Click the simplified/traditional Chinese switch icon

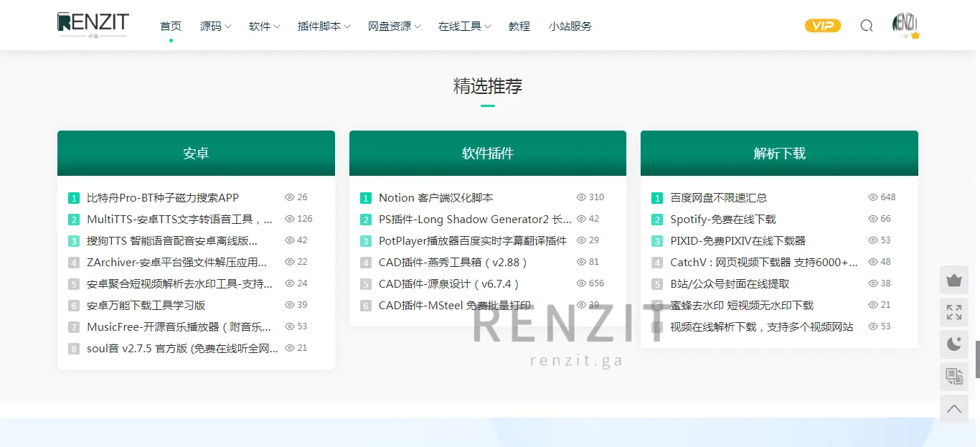[x=953, y=376]
